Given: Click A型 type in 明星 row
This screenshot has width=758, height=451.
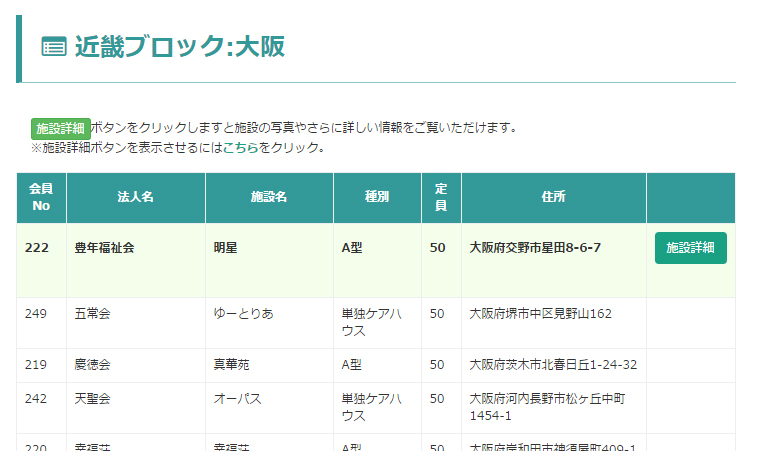Looking at the screenshot, I should coord(352,248).
